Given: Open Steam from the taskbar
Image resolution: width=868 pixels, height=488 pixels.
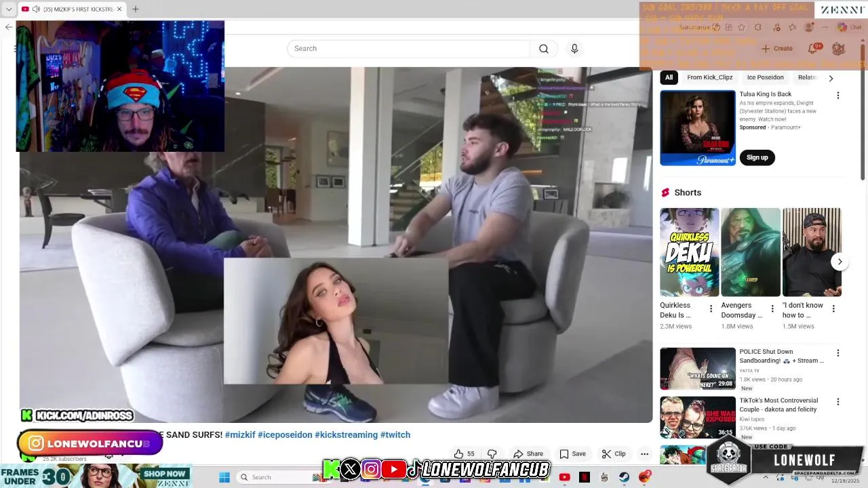Looking at the screenshot, I should [x=624, y=477].
